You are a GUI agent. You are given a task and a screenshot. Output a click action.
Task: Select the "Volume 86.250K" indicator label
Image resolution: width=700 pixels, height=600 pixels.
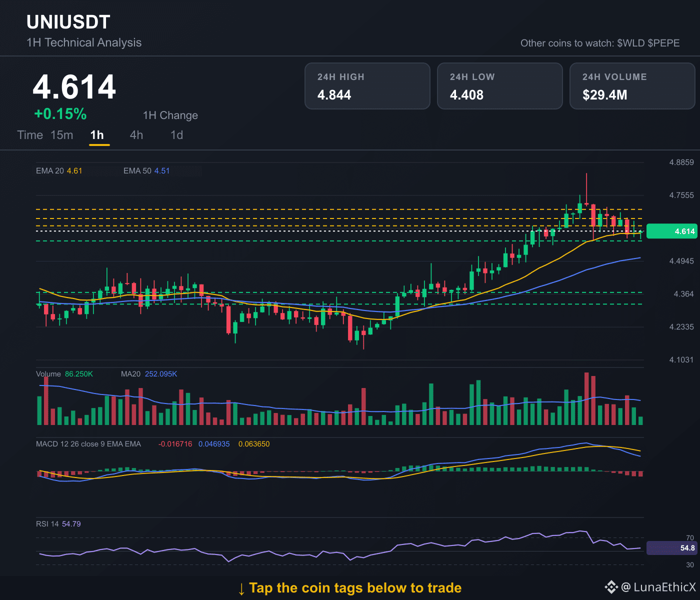pyautogui.click(x=64, y=374)
